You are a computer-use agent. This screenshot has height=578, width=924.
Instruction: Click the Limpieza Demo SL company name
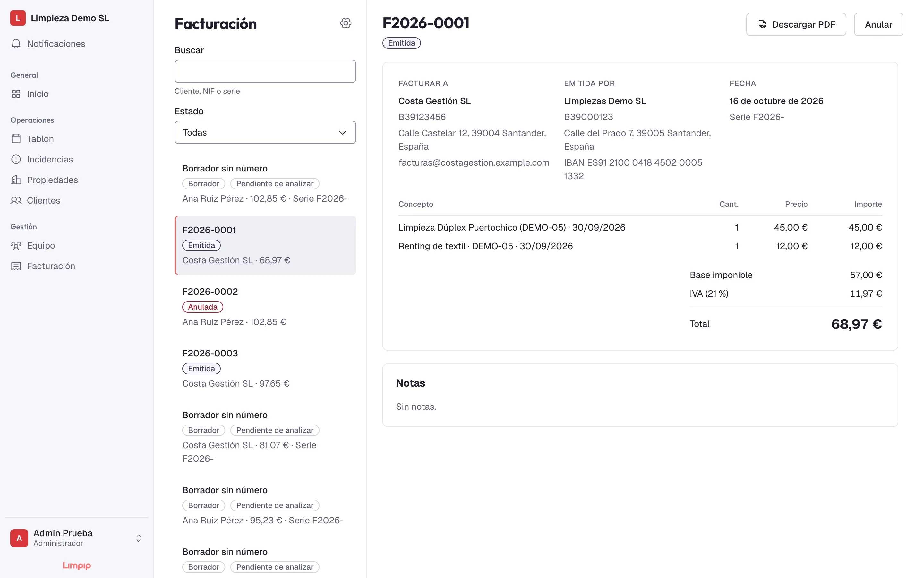pos(70,18)
